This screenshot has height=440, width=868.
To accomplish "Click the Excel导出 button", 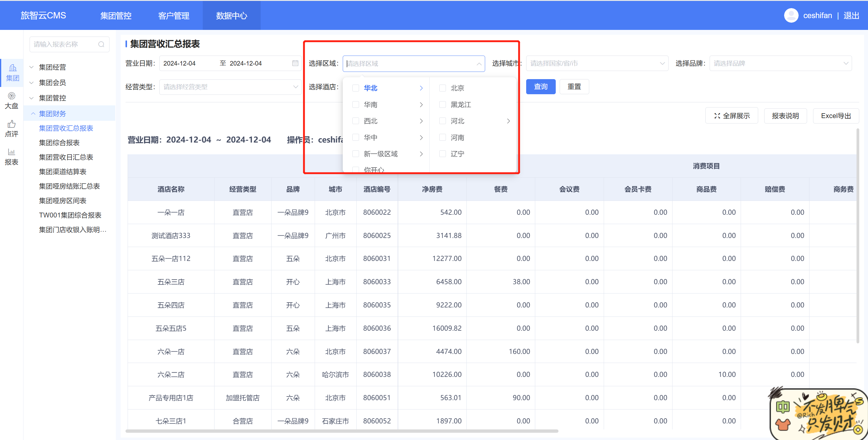I will click(x=836, y=116).
